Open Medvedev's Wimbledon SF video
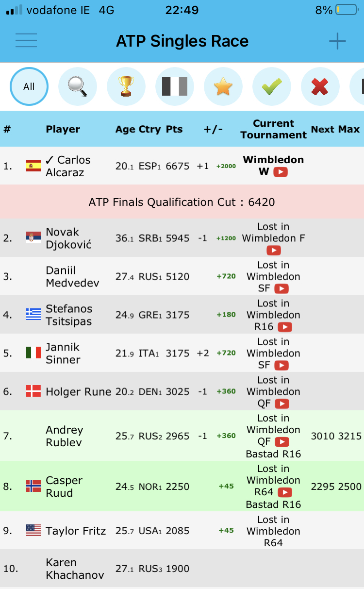Image resolution: width=364 pixels, height=589 pixels. [x=281, y=289]
